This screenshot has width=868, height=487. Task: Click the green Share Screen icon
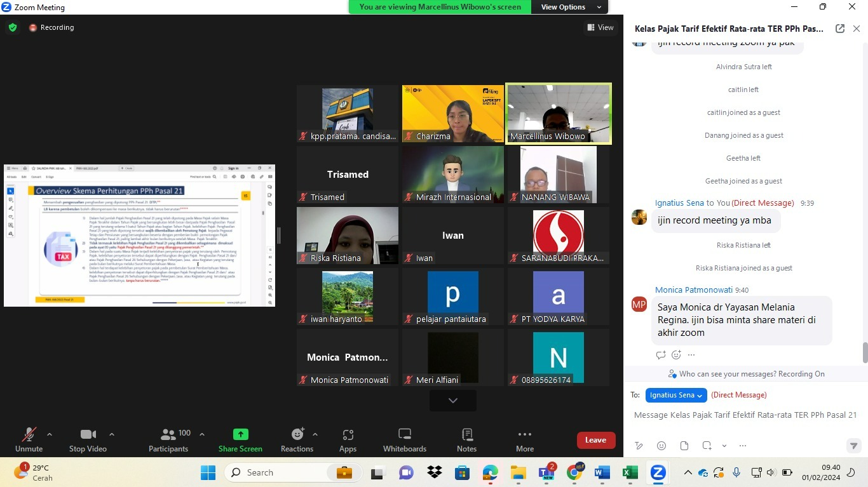pos(240,434)
